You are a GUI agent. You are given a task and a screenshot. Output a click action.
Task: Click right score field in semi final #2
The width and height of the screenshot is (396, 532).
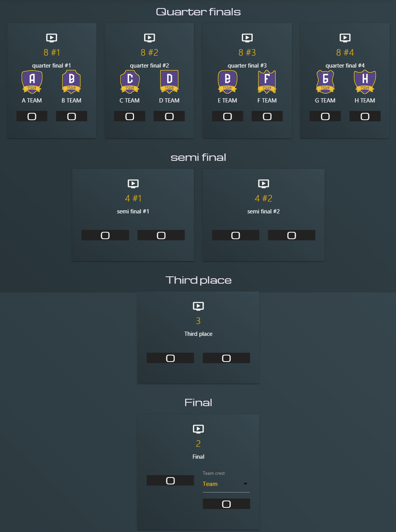point(292,235)
